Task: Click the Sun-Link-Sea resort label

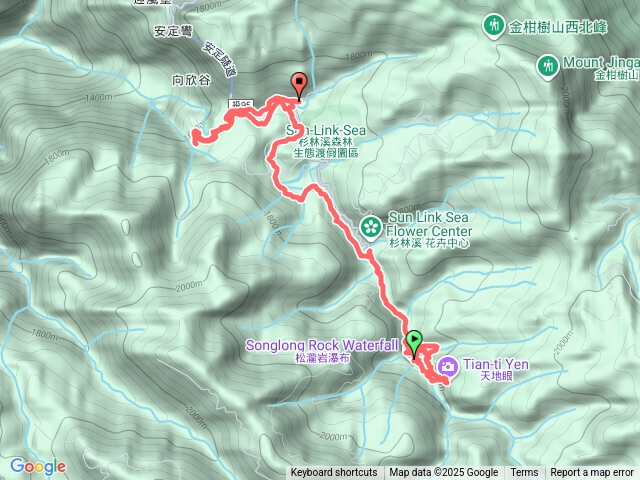Action: [326, 141]
